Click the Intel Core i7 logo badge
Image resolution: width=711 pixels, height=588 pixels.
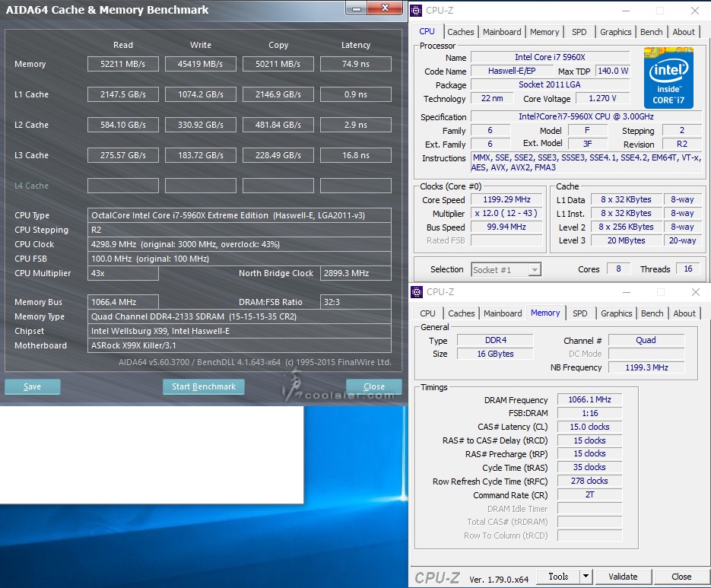tap(668, 78)
